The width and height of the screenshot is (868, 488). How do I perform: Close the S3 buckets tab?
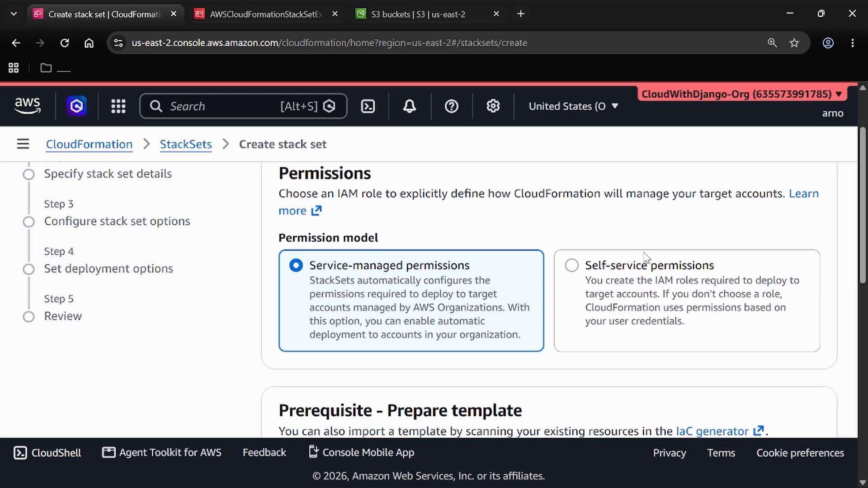click(496, 14)
